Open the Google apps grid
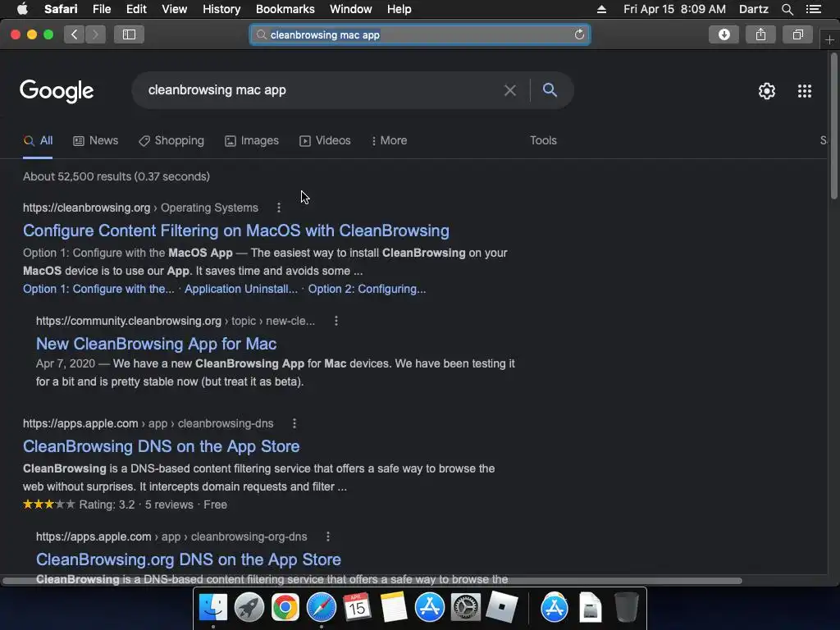Viewport: 840px width, 630px height. click(804, 91)
